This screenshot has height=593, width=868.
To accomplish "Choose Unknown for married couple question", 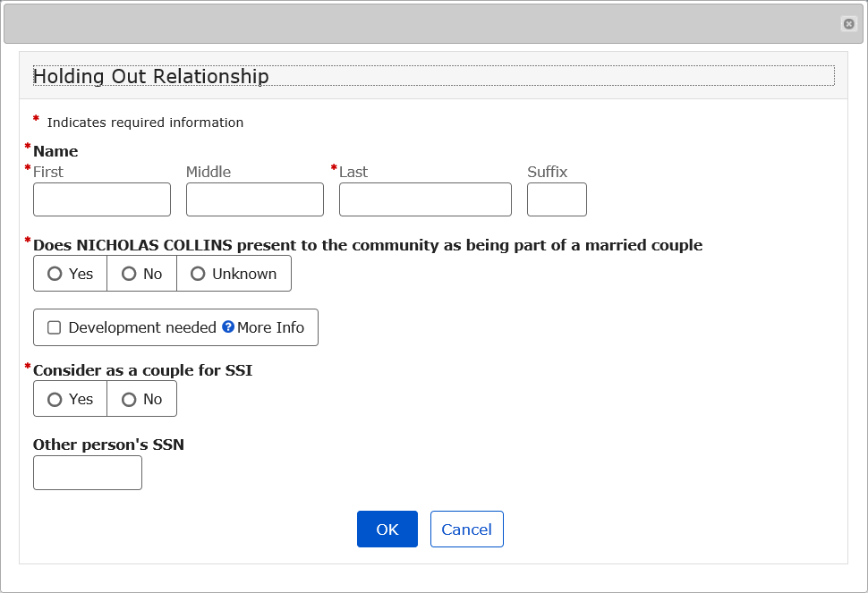I will pyautogui.click(x=199, y=274).
